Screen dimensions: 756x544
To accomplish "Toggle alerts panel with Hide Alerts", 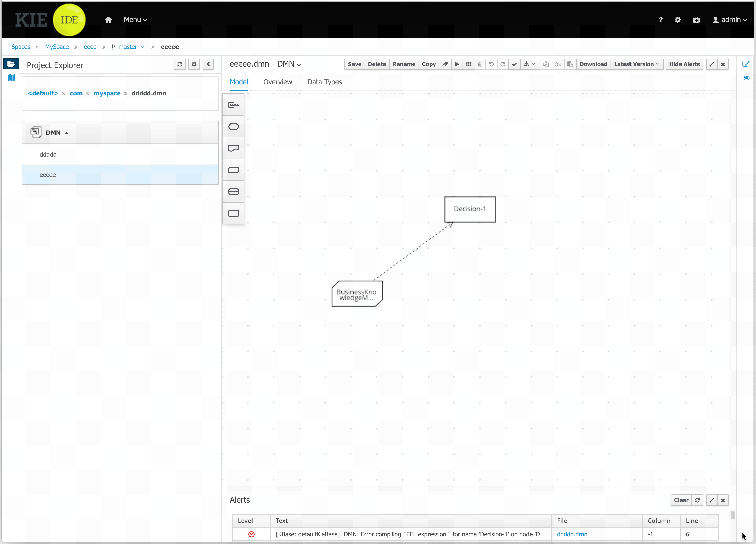I will [684, 64].
